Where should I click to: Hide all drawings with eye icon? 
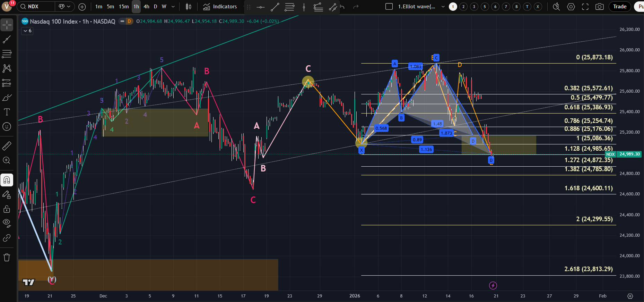7,223
